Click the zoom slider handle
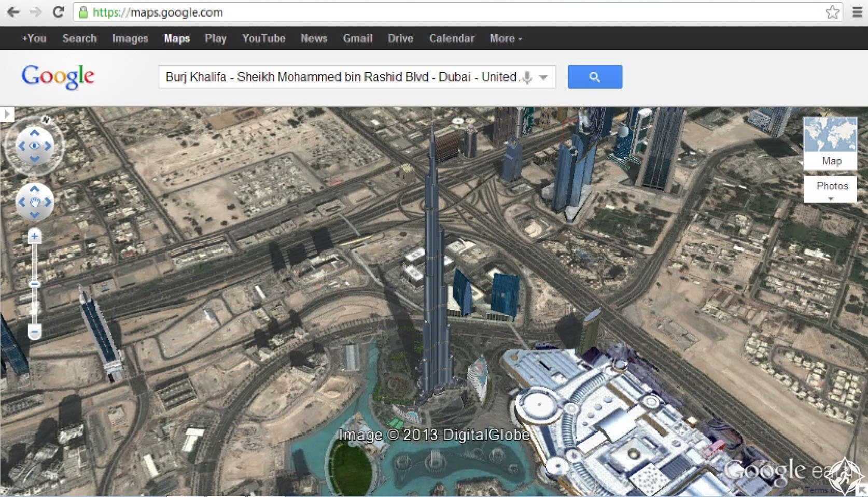The width and height of the screenshot is (868, 497). pyautogui.click(x=35, y=284)
